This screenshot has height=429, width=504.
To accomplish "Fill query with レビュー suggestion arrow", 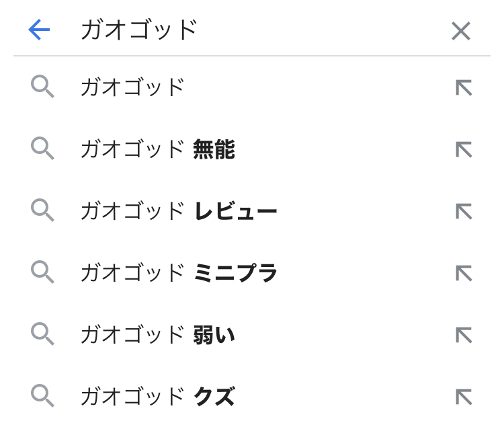I will tap(464, 211).
